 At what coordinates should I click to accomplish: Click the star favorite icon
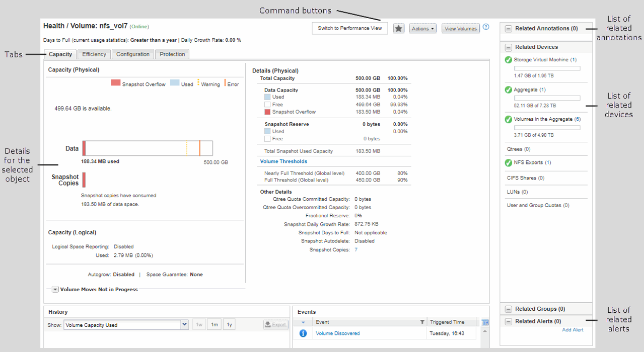click(399, 29)
